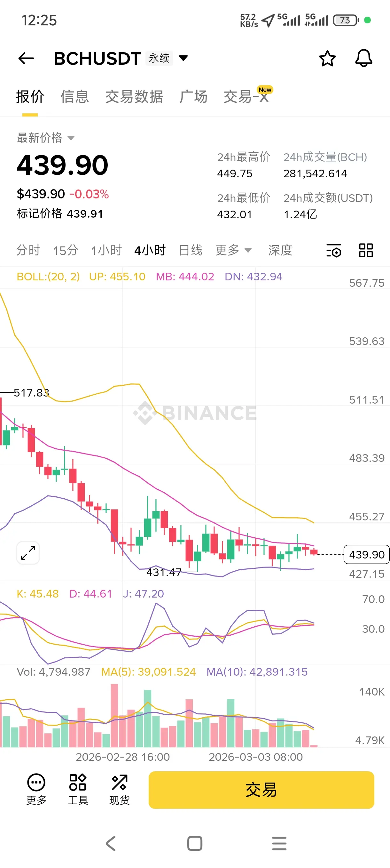Viewport: 390px width, 868px height.
Task: Tap Android recent apps button
Action: click(279, 843)
